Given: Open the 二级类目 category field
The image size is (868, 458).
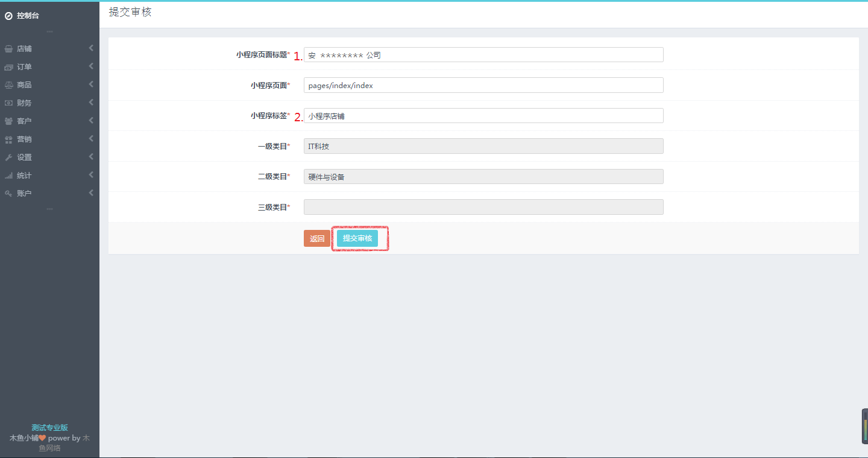Looking at the screenshot, I should 483,177.
